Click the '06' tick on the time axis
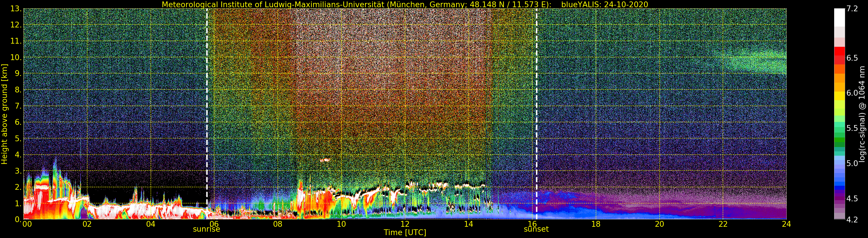868x238 pixels. [x=214, y=224]
